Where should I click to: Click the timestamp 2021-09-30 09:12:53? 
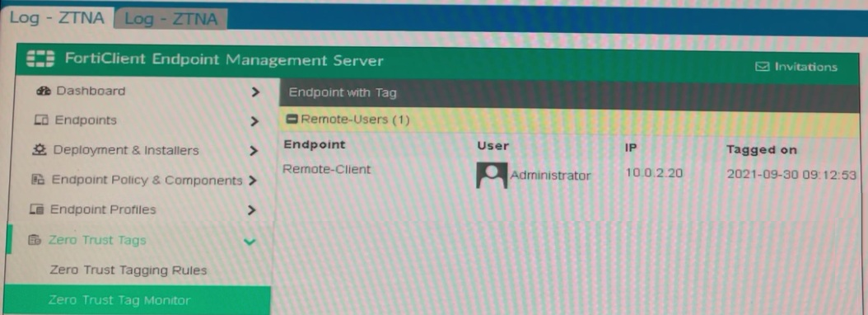pos(791,176)
